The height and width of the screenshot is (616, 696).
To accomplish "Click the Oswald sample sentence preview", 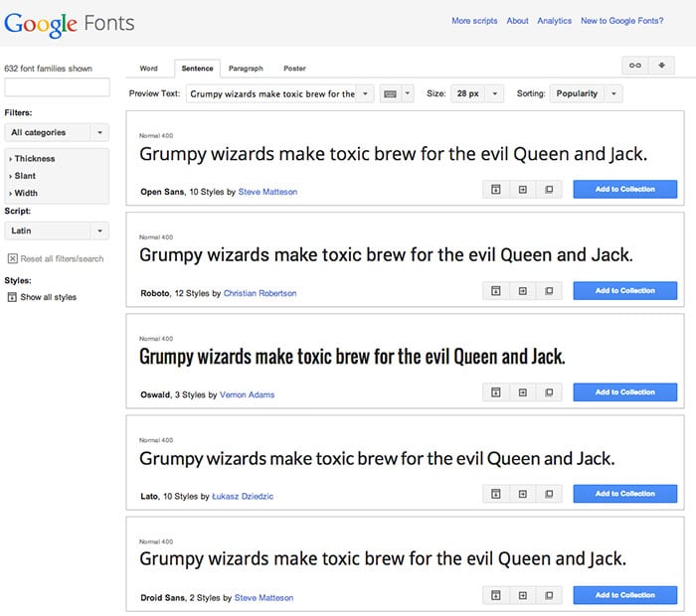I will click(352, 358).
